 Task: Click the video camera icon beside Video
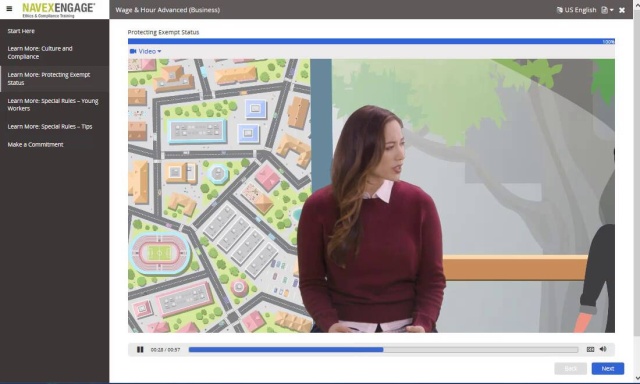point(133,51)
